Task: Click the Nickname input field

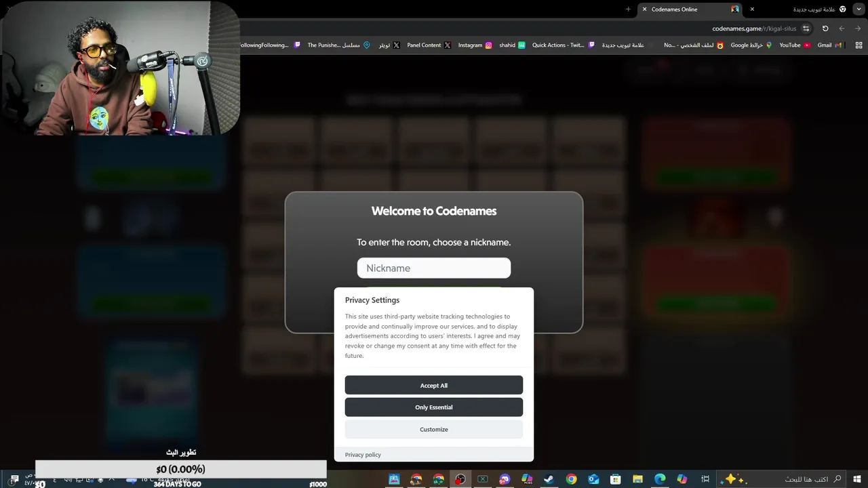Action: [434, 268]
